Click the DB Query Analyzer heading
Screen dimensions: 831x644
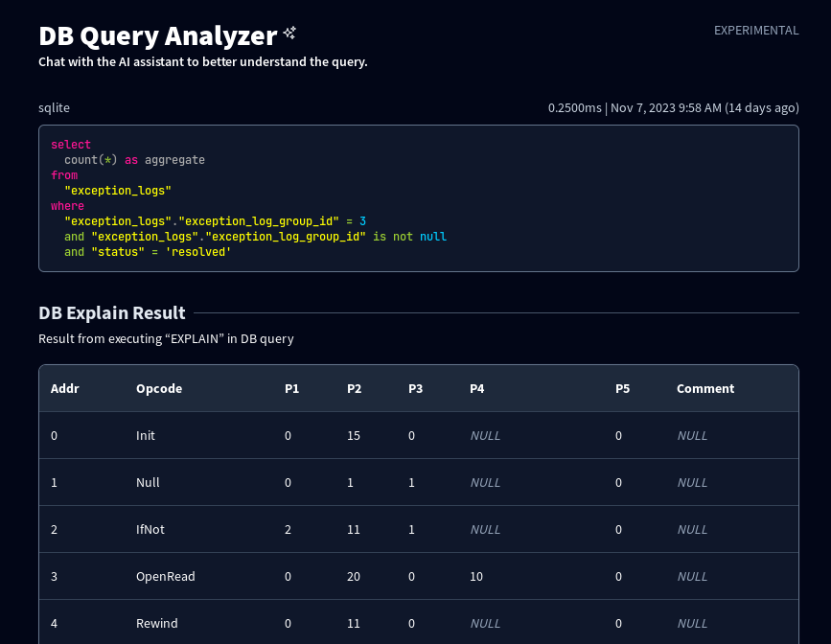158,36
